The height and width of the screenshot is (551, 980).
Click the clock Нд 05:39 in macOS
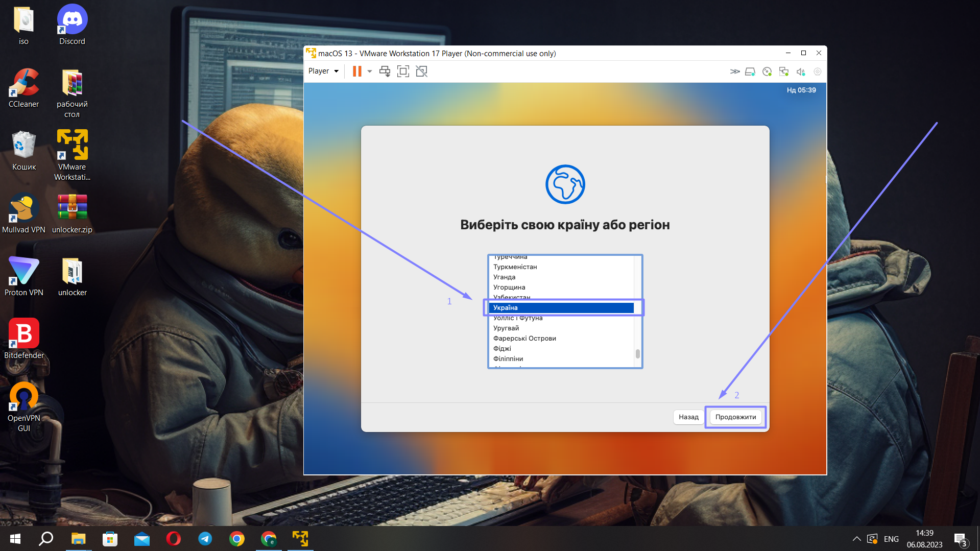pos(801,90)
